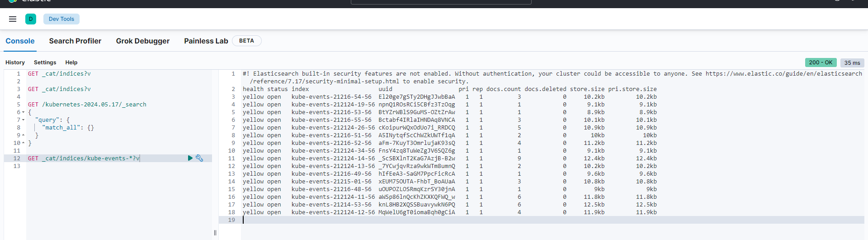
Task: Click the 12.5kb store size value
Action: pyautogui.click(x=594, y=204)
